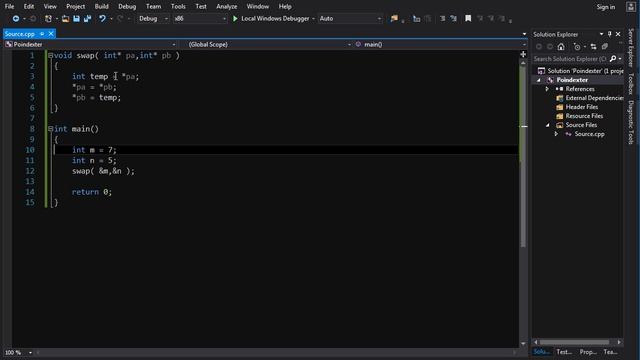Screen dimensions: 640x360
Task: Collapse the swap function outline at line 1
Action: click(x=51, y=56)
